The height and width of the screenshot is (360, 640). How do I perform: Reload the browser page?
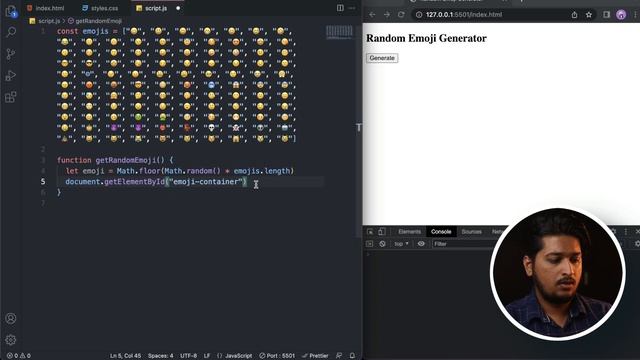(401, 15)
